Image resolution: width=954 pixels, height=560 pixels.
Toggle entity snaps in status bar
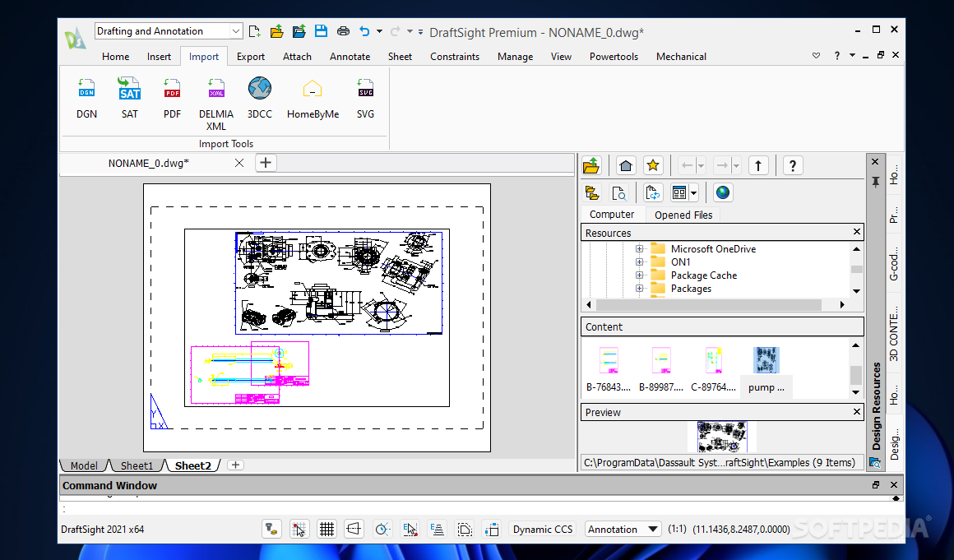410,529
